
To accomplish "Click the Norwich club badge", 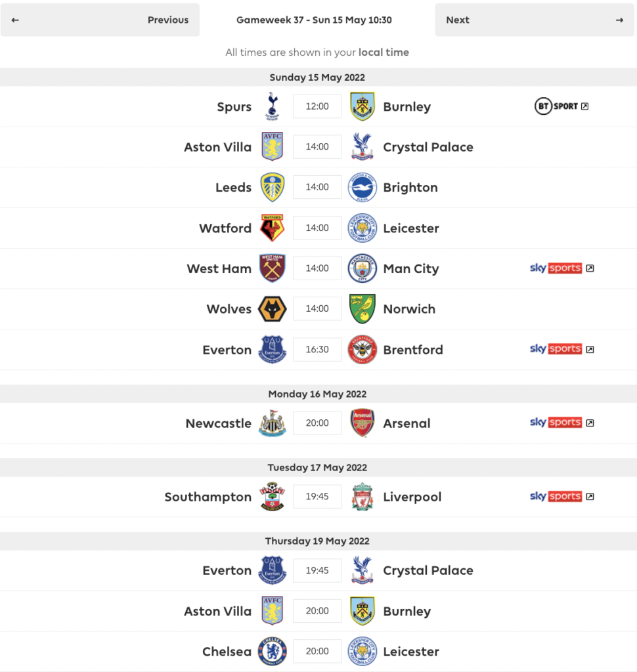I will 362,308.
